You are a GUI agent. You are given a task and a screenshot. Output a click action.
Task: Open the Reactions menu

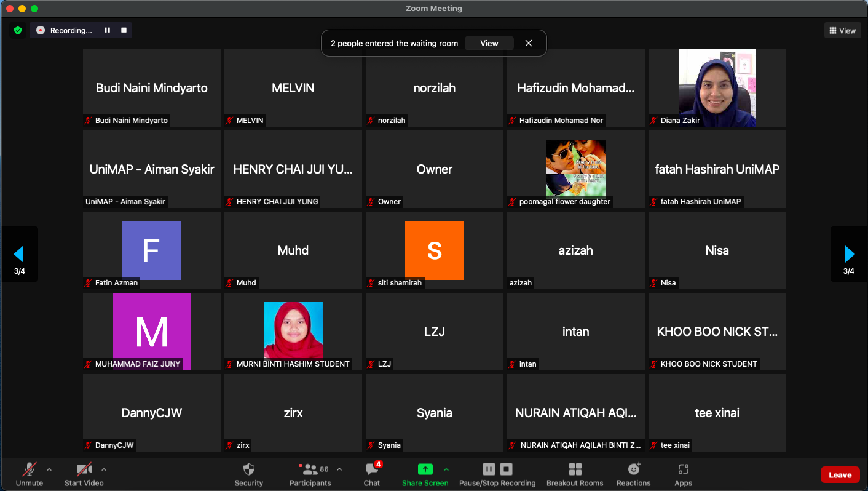tap(633, 470)
